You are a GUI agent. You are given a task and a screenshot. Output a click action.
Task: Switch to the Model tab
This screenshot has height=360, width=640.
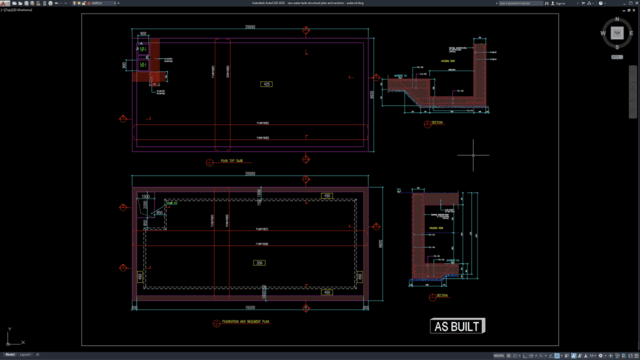tap(10, 355)
